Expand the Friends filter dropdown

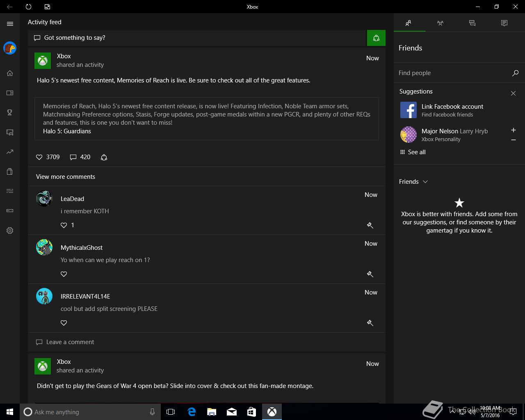click(x=413, y=182)
